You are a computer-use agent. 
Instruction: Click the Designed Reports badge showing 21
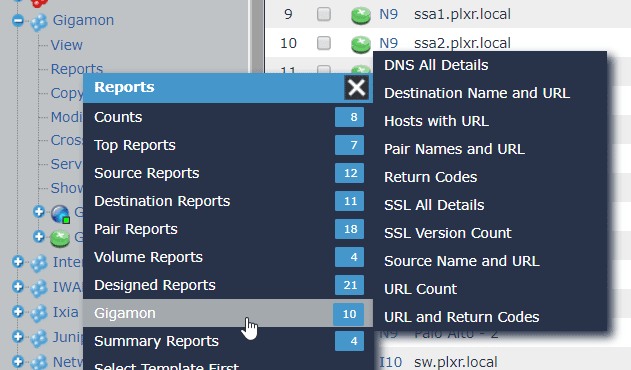point(349,285)
